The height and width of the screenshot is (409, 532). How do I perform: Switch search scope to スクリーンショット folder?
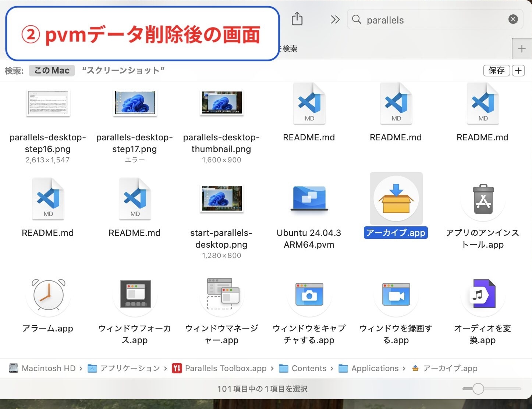[123, 71]
